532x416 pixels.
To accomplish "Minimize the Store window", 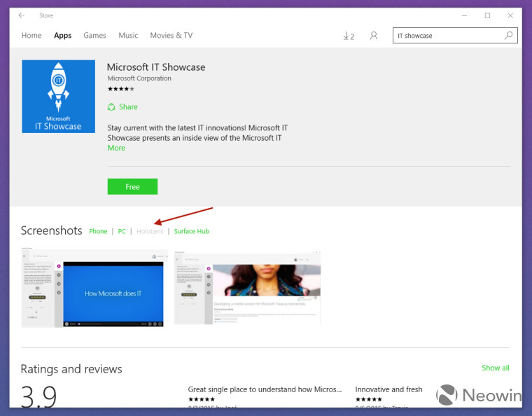I will pos(465,15).
